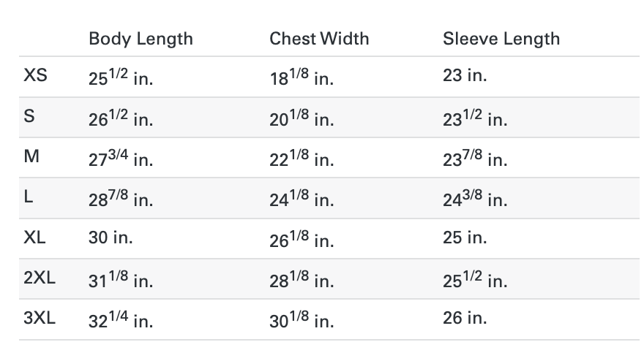Click XL chest width 26 1/8 in.
The image size is (644, 342).
point(302,240)
